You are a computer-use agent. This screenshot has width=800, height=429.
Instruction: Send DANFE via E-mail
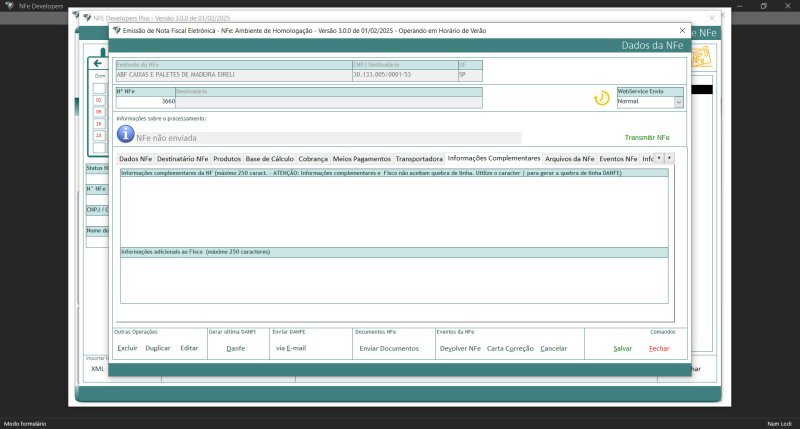[290, 348]
